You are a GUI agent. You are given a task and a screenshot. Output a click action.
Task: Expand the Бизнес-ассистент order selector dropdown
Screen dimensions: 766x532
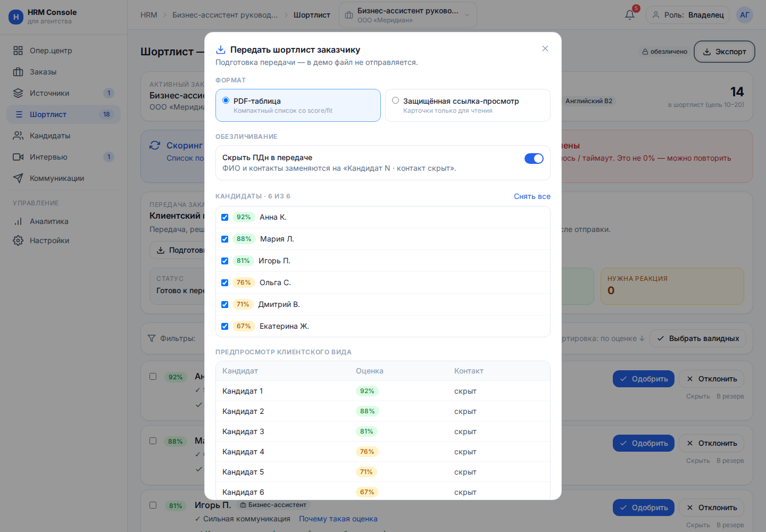point(408,15)
